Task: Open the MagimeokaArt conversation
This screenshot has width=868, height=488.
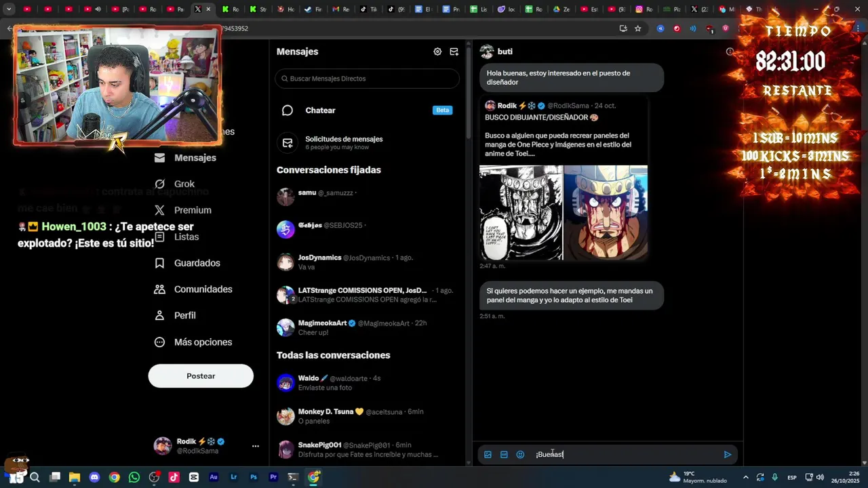Action: [367, 327]
